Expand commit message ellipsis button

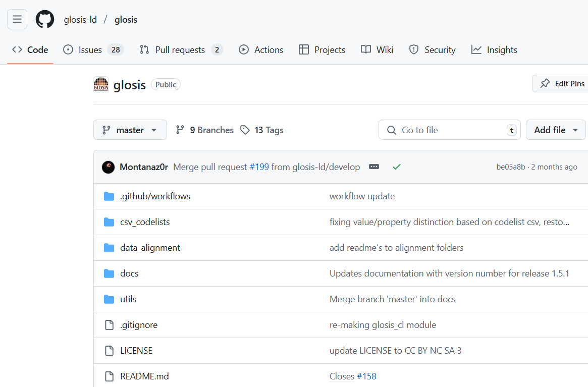(x=373, y=167)
